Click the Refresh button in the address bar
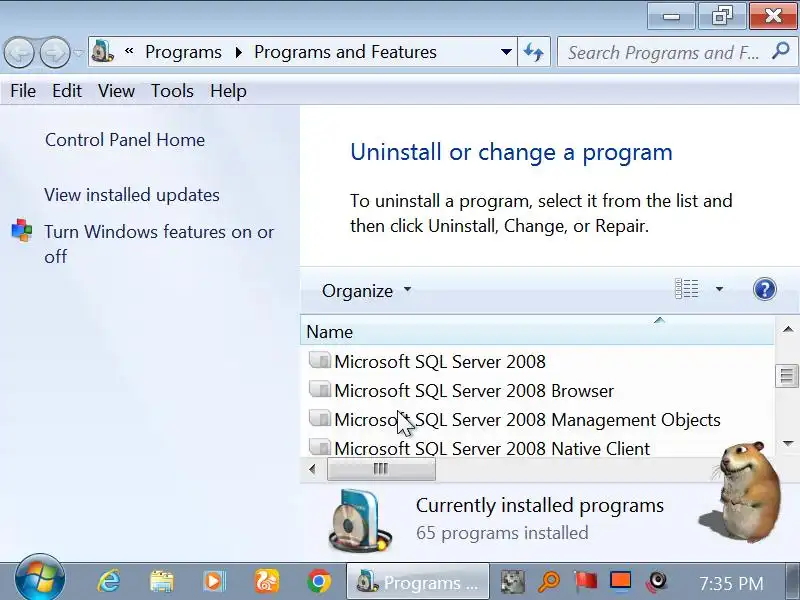The image size is (800, 600). (534, 52)
